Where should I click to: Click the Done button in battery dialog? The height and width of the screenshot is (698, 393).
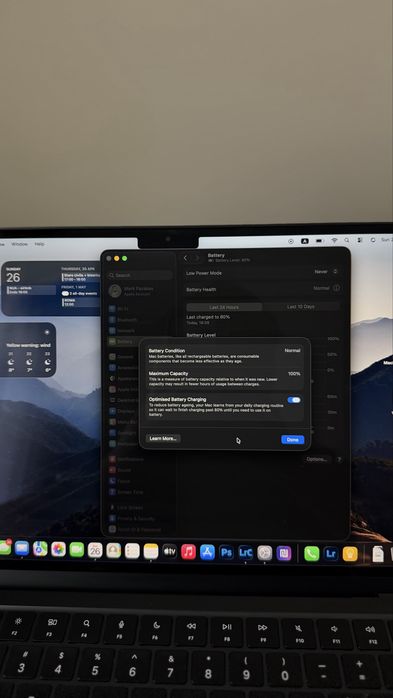(x=292, y=440)
